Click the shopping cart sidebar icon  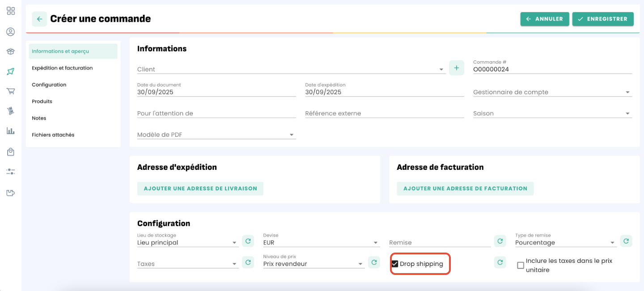[x=11, y=91]
